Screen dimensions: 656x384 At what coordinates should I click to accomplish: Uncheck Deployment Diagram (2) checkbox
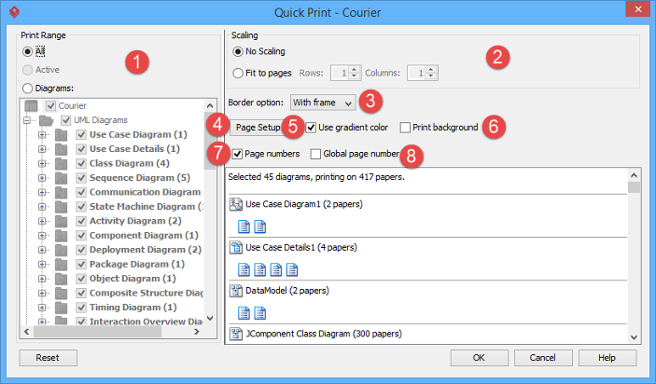click(81, 250)
